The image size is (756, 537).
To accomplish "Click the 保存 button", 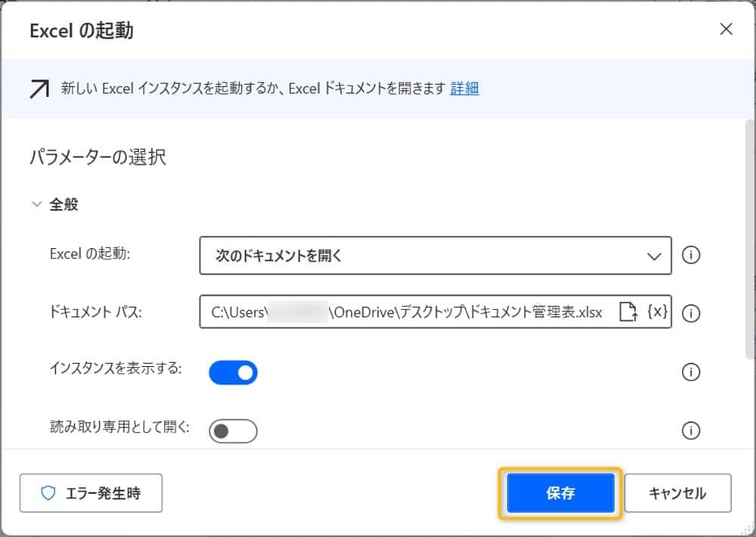I will (x=560, y=492).
